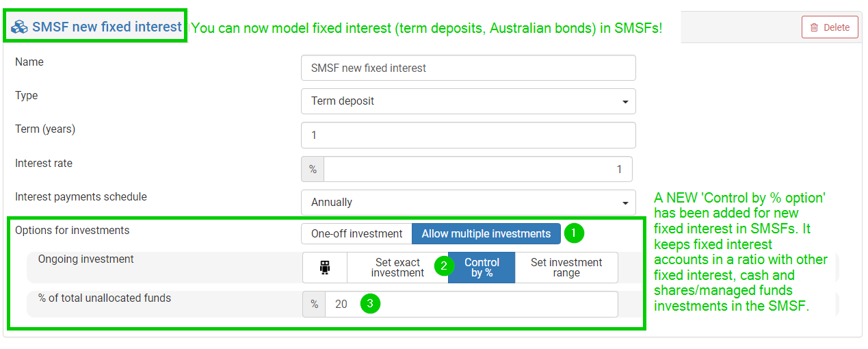
Task: Click the Name text field
Action: 468,68
